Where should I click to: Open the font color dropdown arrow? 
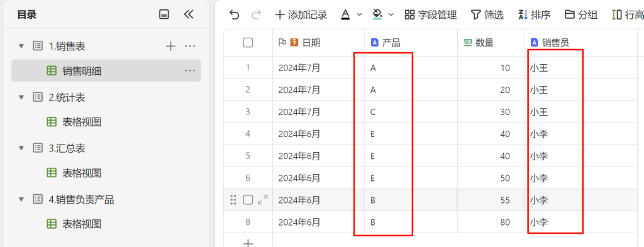coord(359,15)
